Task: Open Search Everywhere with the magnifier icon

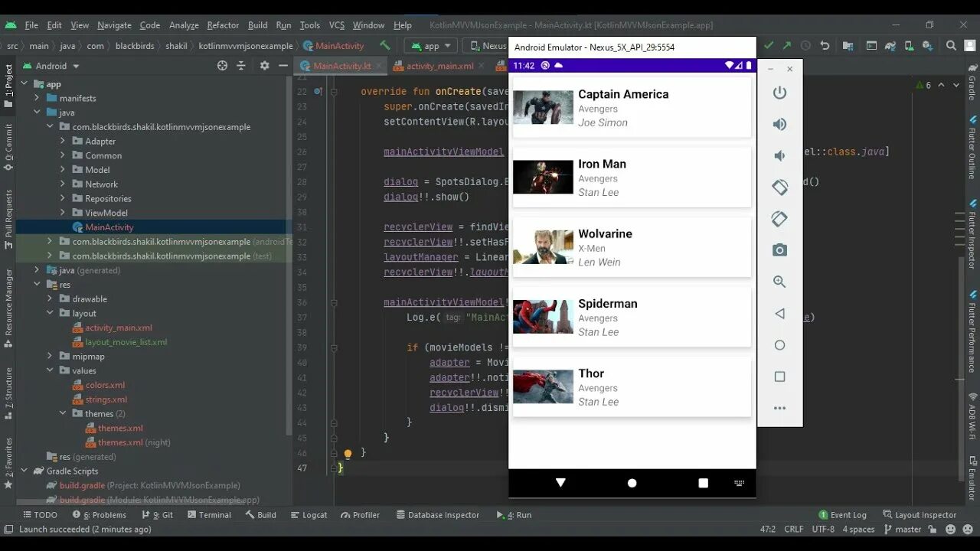Action: click(x=951, y=46)
